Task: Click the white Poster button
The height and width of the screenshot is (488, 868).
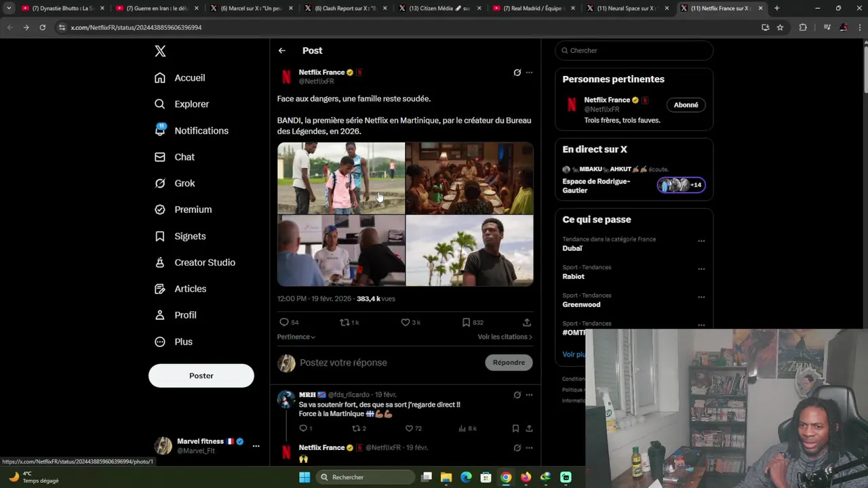Action: click(201, 375)
